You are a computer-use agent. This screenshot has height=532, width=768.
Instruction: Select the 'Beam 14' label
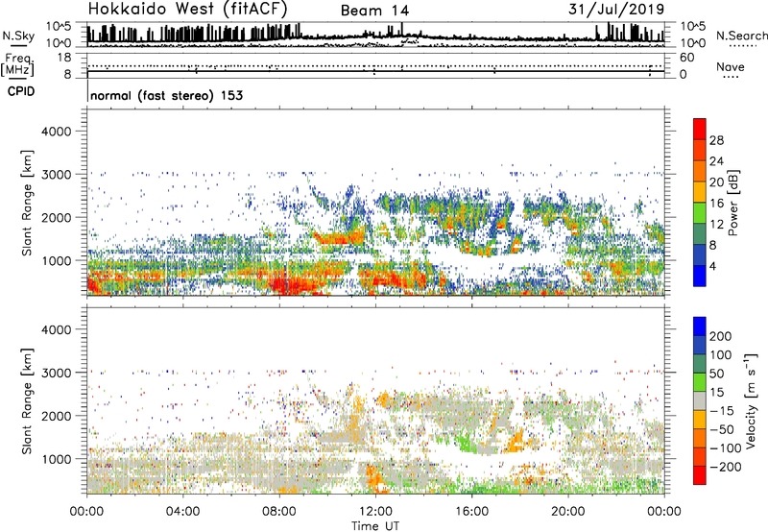click(x=374, y=11)
